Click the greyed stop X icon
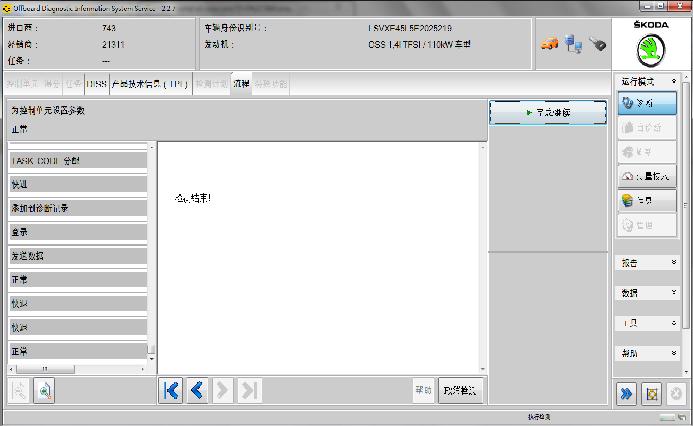Image resolution: width=693 pixels, height=426 pixels. tap(676, 394)
